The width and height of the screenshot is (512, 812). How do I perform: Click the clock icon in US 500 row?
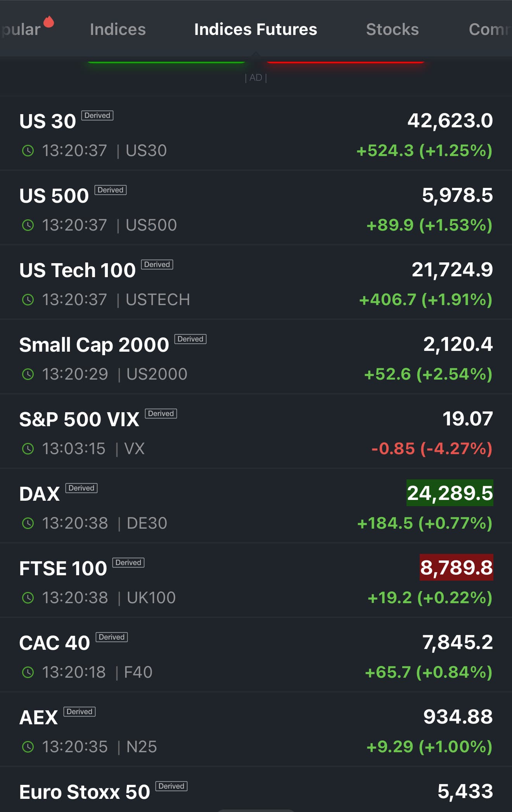coord(28,225)
